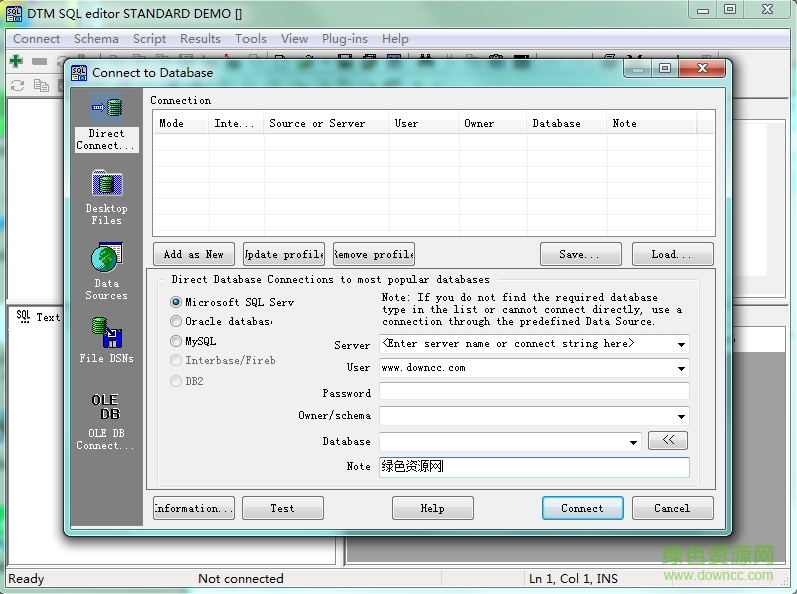
Task: Click the dialog Help button
Action: [433, 508]
